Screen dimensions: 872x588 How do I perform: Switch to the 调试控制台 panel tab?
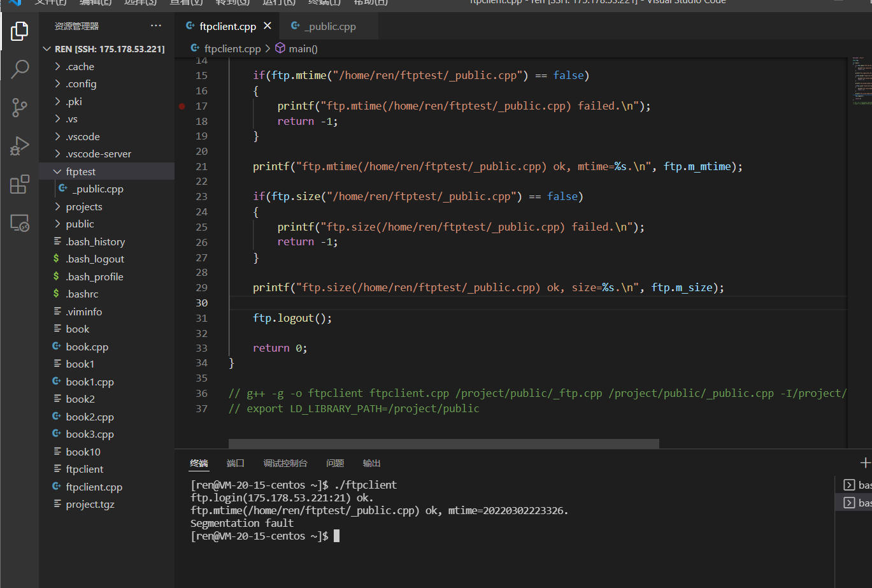coord(285,463)
